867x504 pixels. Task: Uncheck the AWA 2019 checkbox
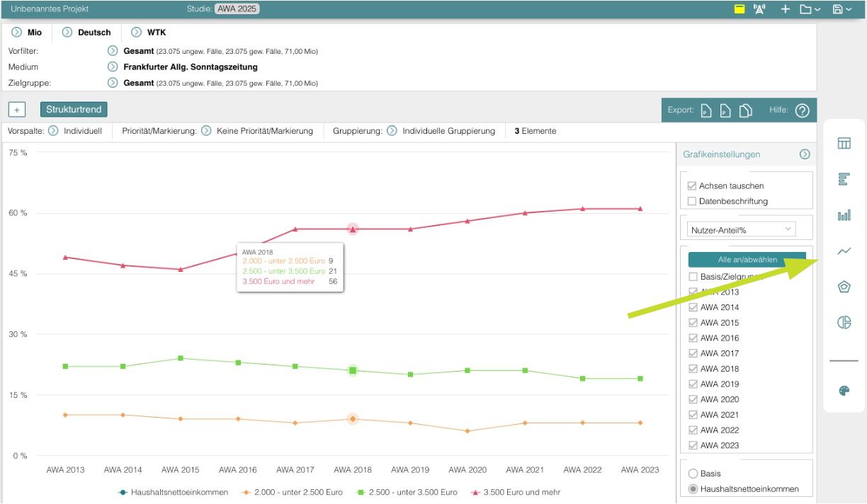click(x=692, y=384)
